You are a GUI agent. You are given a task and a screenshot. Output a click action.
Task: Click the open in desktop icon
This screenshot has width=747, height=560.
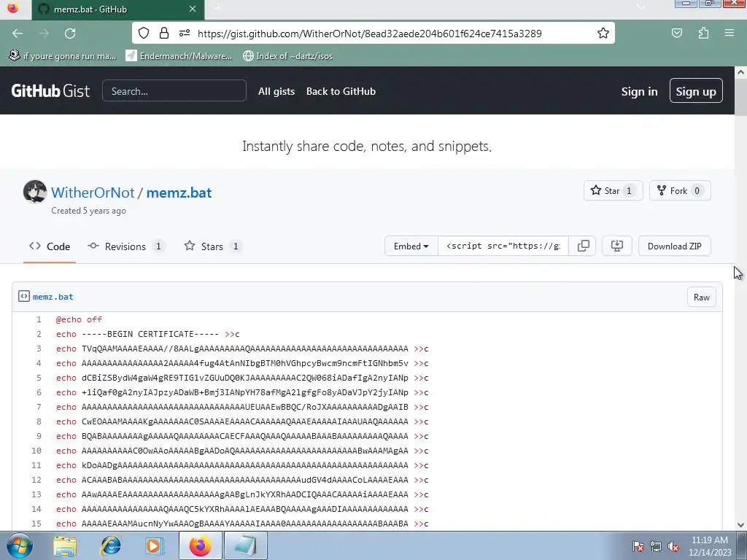coord(617,246)
